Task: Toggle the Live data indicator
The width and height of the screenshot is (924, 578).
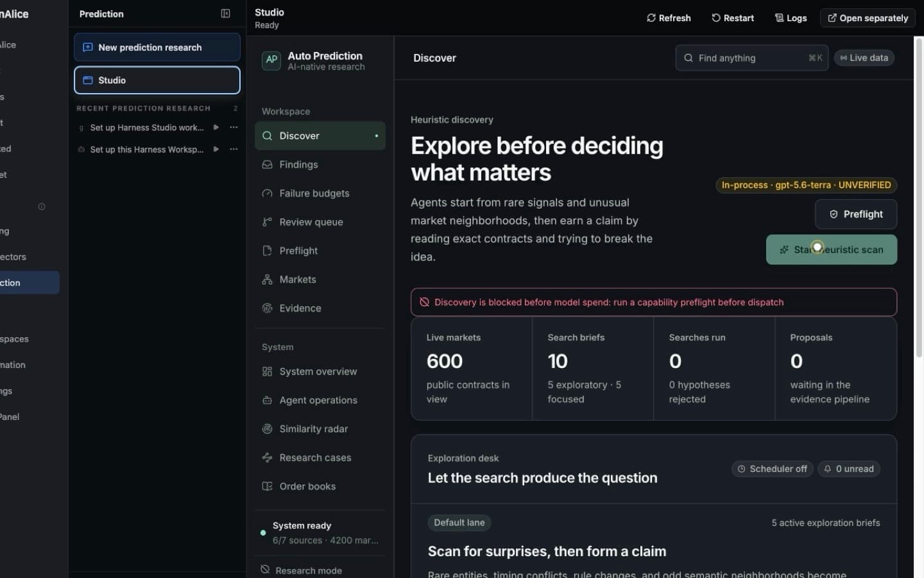Action: point(864,58)
